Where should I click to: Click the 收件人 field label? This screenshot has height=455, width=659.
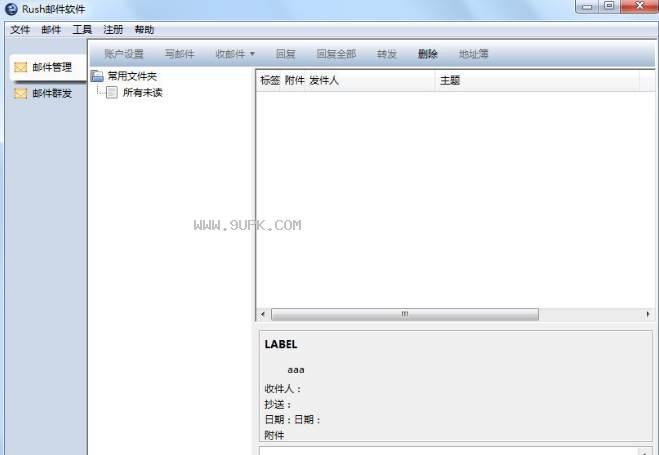tap(283, 389)
